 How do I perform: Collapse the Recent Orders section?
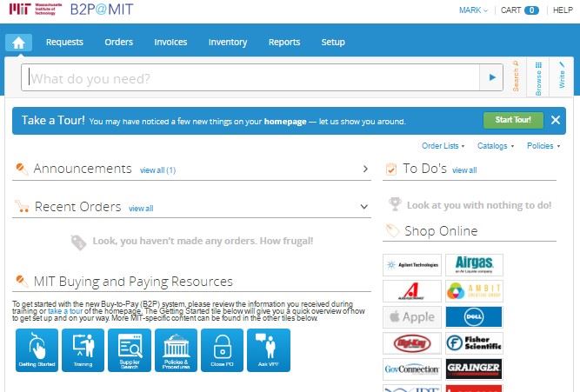click(364, 207)
